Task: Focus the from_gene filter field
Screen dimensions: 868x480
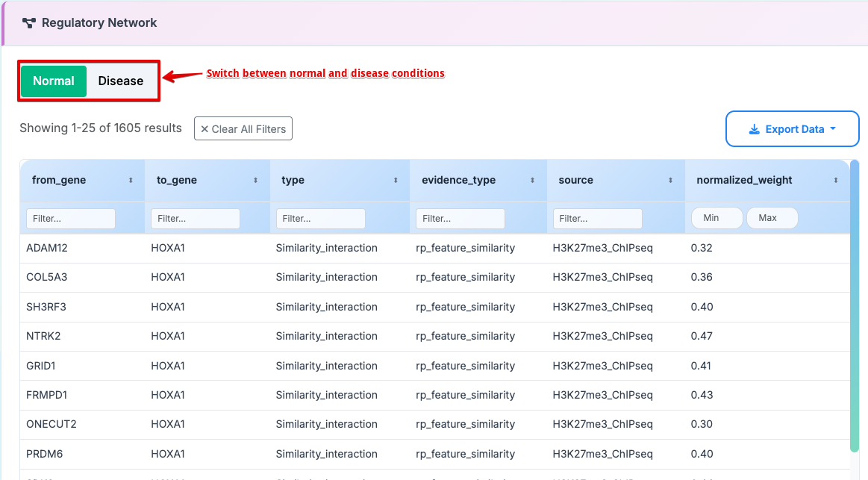Action: click(71, 219)
